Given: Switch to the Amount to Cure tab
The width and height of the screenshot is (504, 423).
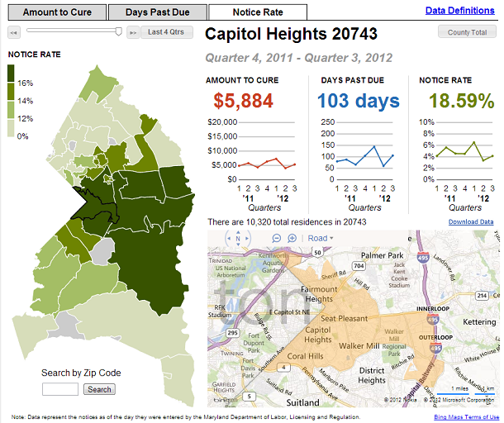Looking at the screenshot, I should 55,12.
